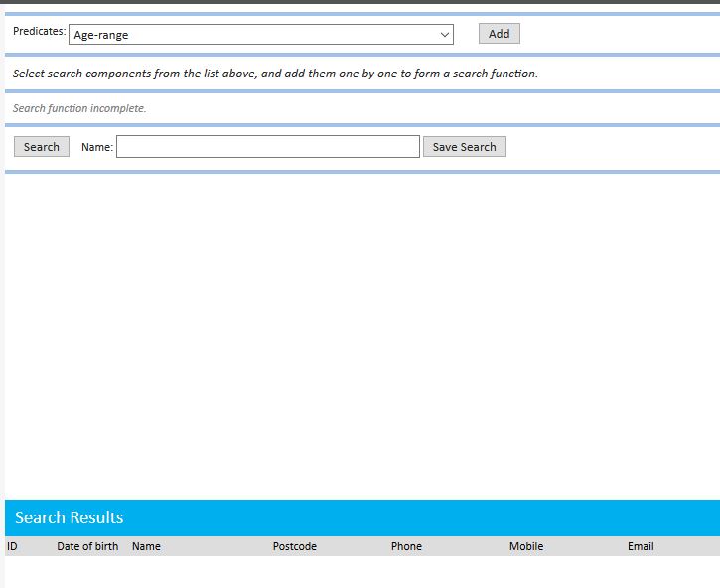Click the 'Search function incomplete.' status text

point(79,108)
